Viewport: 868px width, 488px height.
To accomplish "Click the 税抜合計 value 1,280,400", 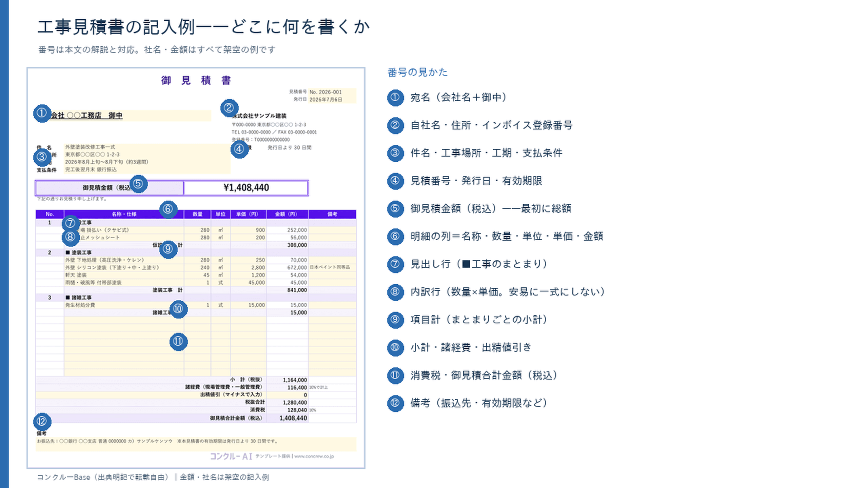I will pos(295,403).
